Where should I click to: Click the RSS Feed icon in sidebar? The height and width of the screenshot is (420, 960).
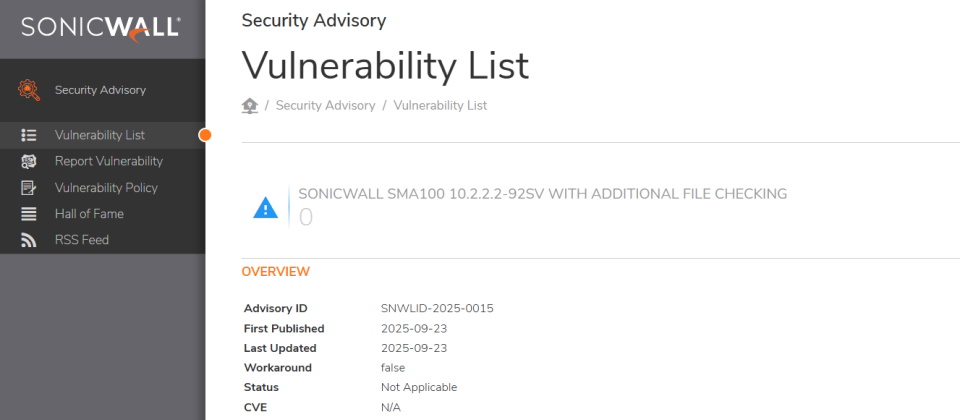29,240
